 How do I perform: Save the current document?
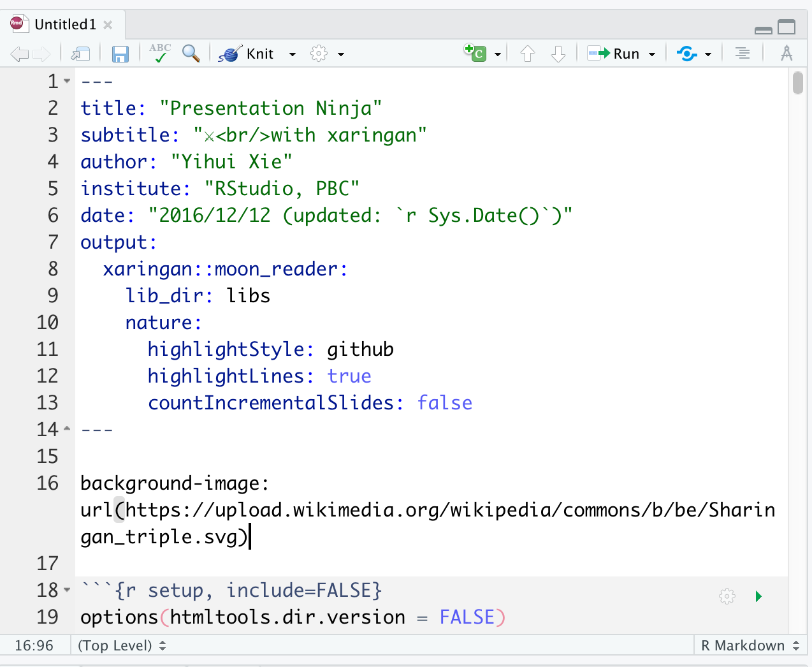120,54
